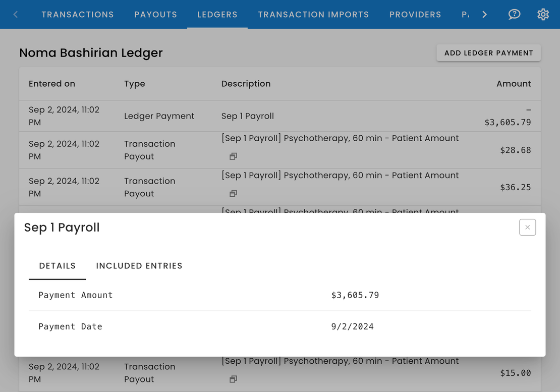
Task: Click the copy icon in the $15.00 row
Action: [233, 379]
